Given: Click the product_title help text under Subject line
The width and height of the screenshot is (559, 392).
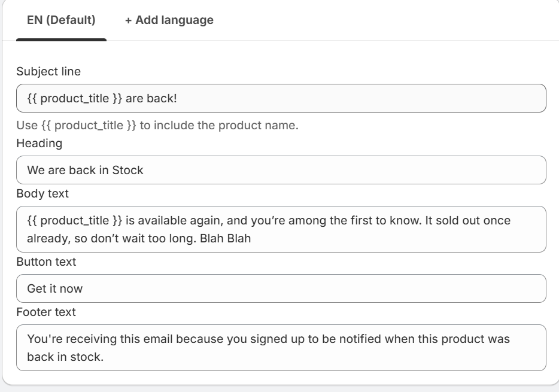Looking at the screenshot, I should [157, 126].
